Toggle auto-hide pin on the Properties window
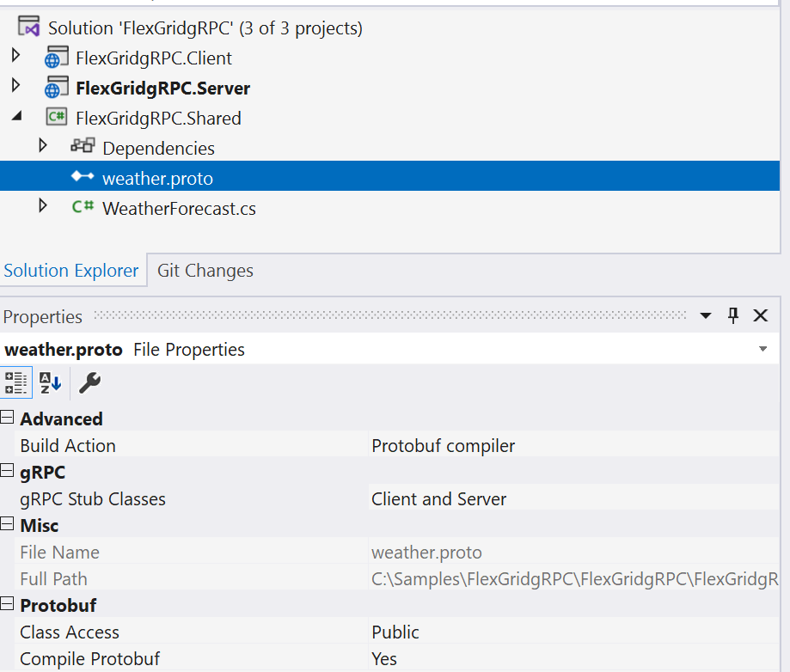Screen dimensions: 790x672 point(732,315)
